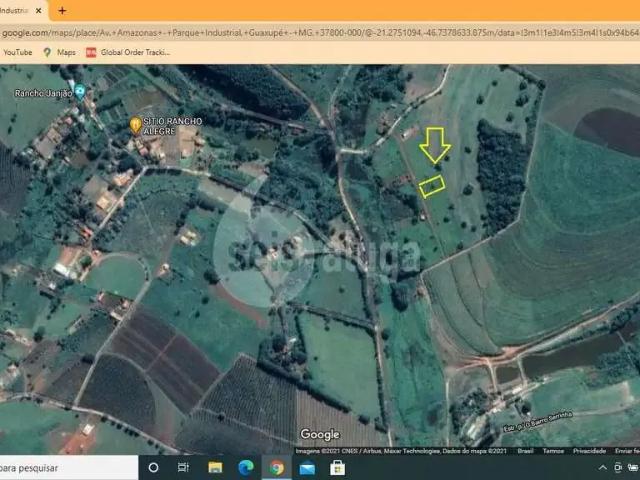The image size is (640, 480).
Task: Expand the system tray hidden icons
Action: click(602, 467)
